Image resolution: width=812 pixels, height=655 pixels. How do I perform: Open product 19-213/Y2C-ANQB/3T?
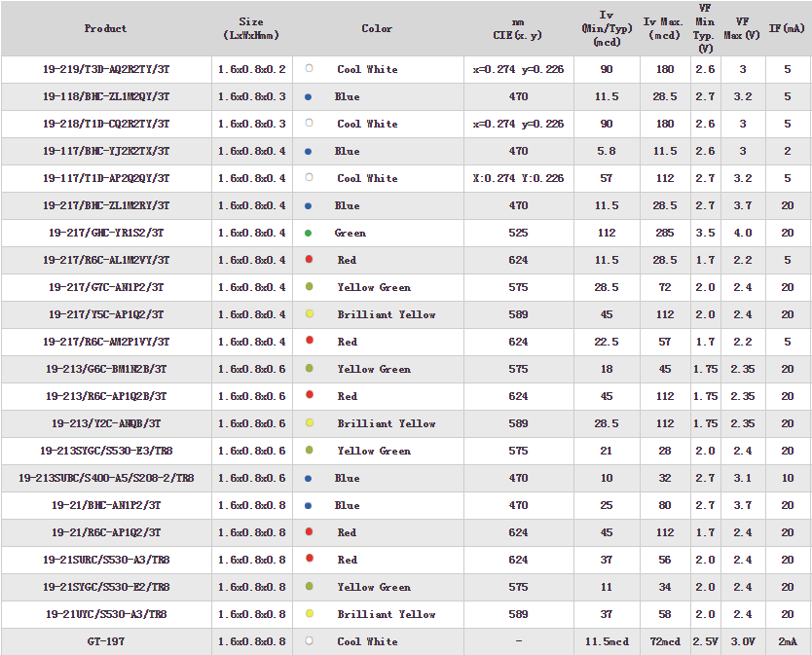pos(106,423)
